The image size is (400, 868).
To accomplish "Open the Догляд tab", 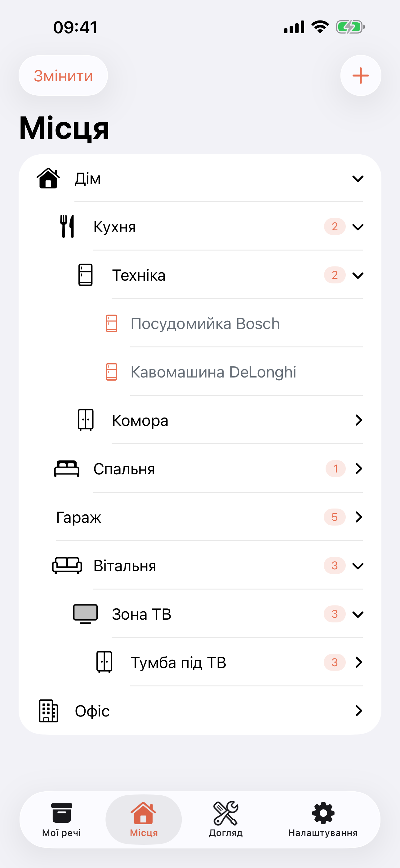I will pos(226,820).
